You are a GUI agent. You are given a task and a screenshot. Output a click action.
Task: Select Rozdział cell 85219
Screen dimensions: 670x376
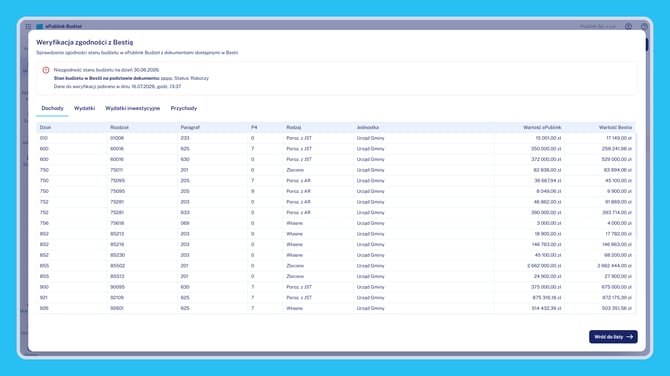click(x=117, y=244)
